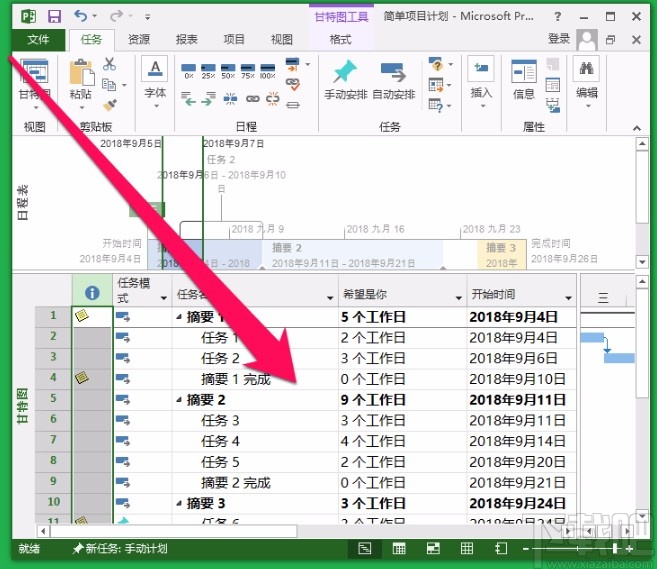Click the Respect Links icon
This screenshot has height=569, width=657.
click(x=292, y=84)
